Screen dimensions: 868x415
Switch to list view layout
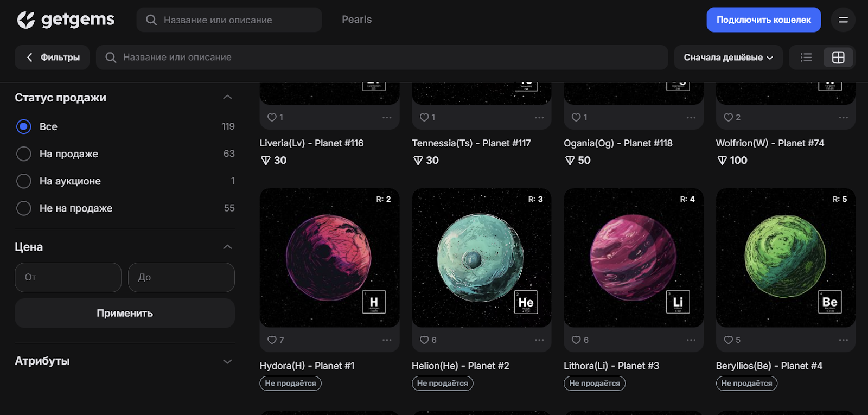tap(806, 58)
